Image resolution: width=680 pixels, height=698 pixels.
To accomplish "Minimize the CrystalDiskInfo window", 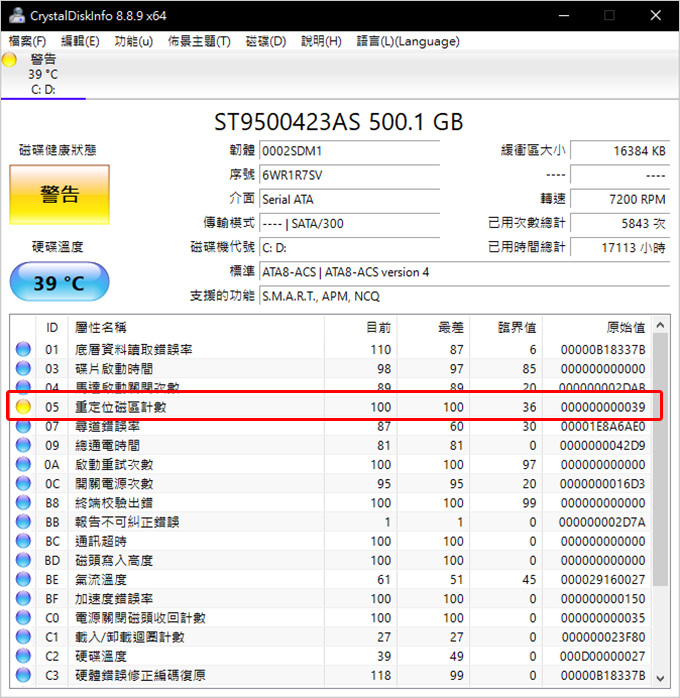I will [564, 15].
